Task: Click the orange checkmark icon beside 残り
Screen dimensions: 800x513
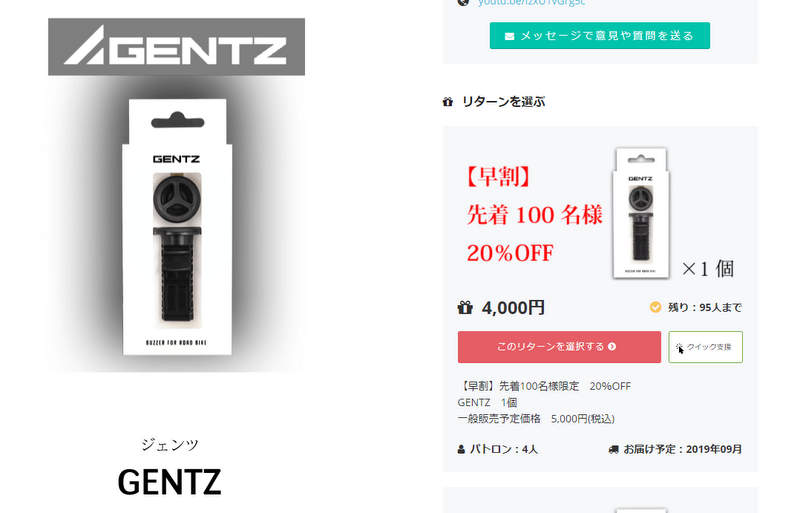Action: [656, 307]
